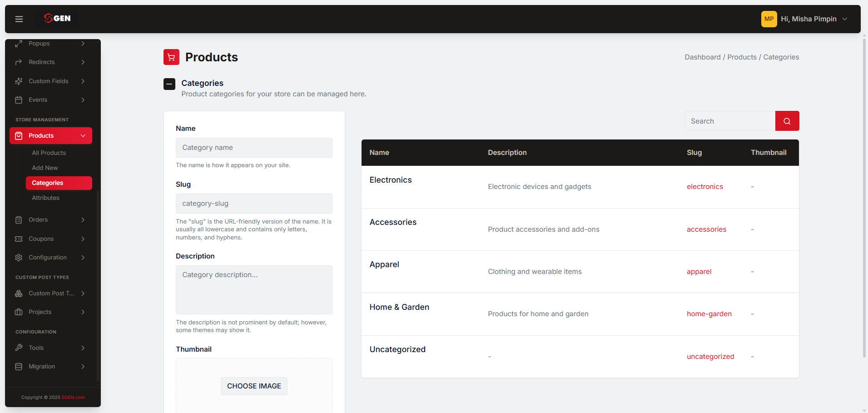Image resolution: width=868 pixels, height=413 pixels.
Task: Click the SGEN logo
Action: tap(57, 18)
